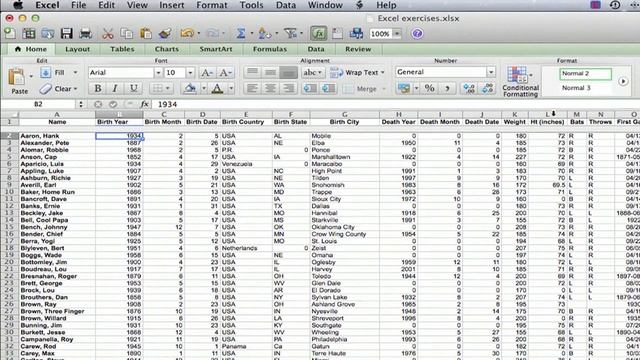
Task: Click the Name Box showing B2
Action: 38,104
